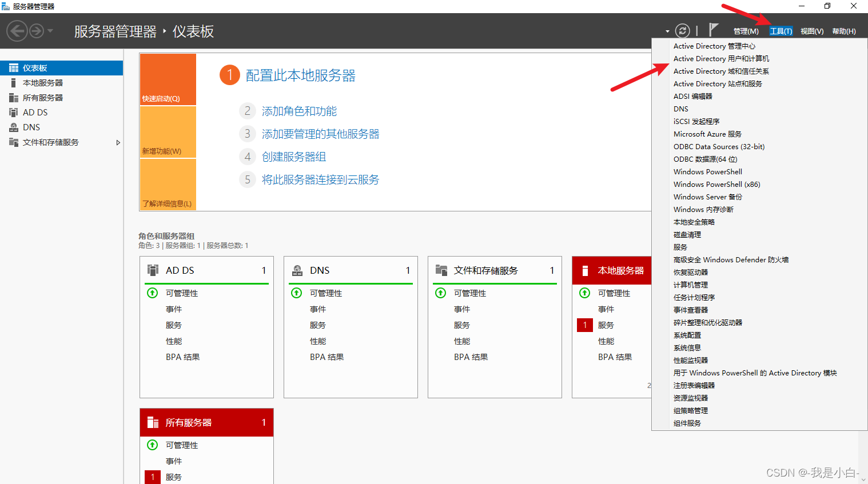Open the 视图(V) menu
Screen dimensions: 868x484
[x=812, y=31]
